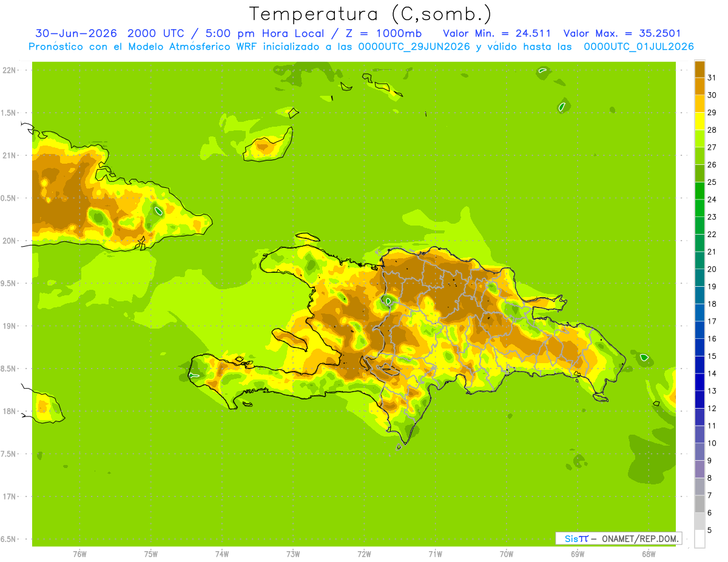The width and height of the screenshot is (728, 562).
Task: Click the "16" label on the colorbar
Action: click(x=712, y=339)
